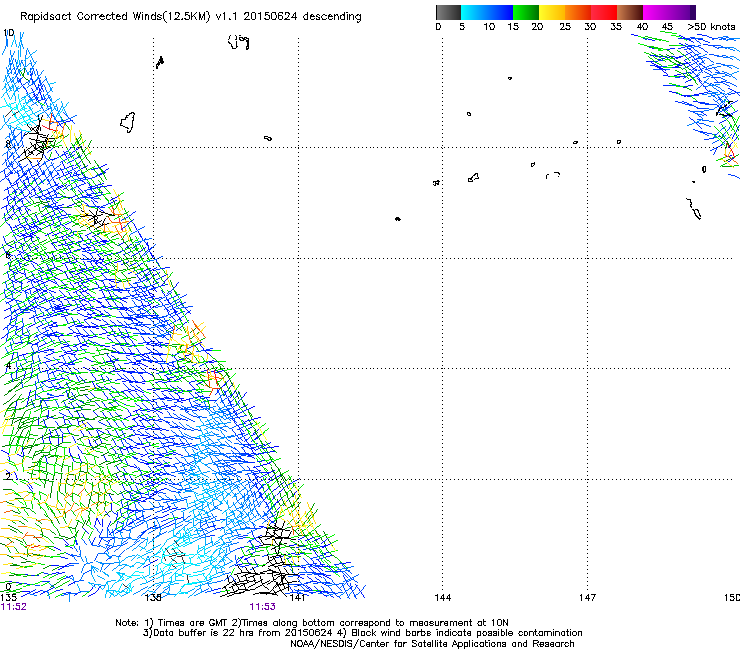Click the green 15-20 knots legend swatch
Screen dimensions: 740x650
[x=526, y=12]
